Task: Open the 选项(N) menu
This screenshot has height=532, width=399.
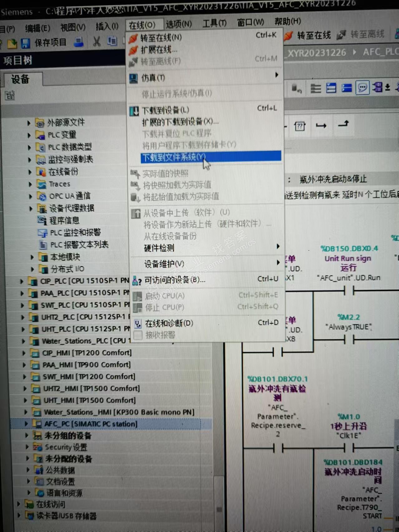Action: point(179,24)
